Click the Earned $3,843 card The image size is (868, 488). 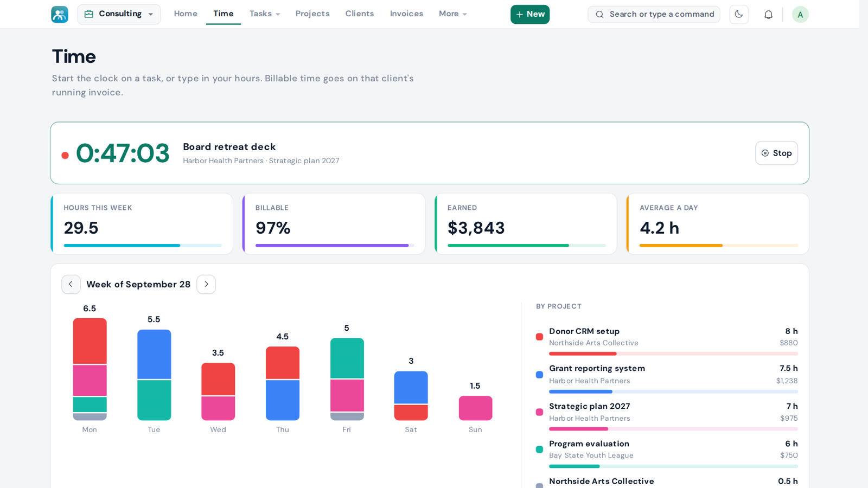(x=526, y=224)
